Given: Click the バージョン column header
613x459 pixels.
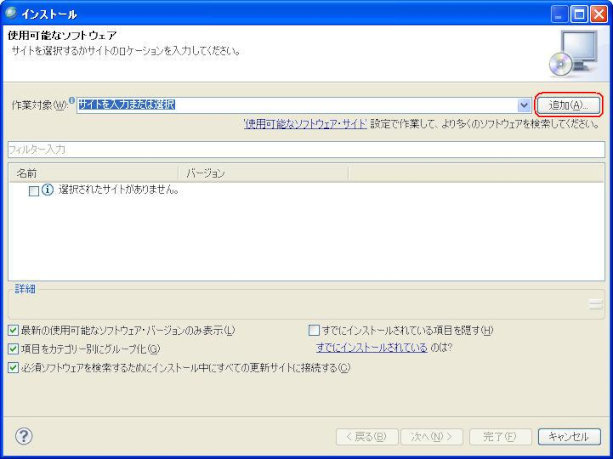Looking at the screenshot, I should click(263, 173).
